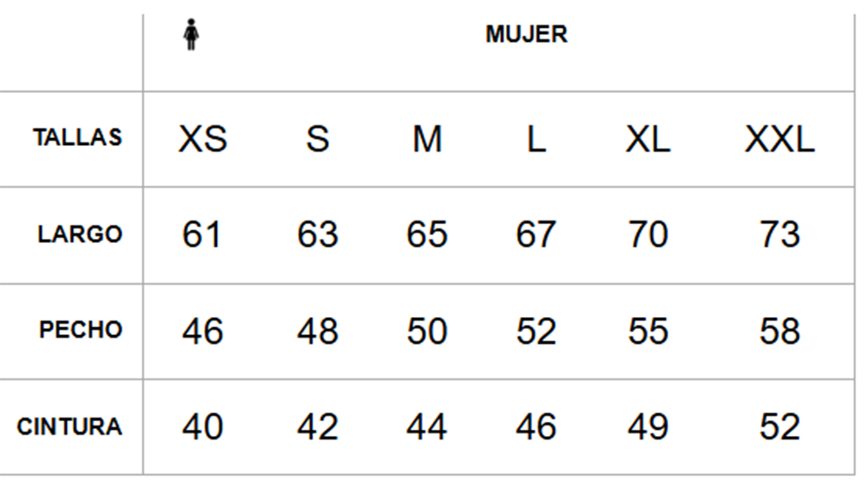868x488 pixels.
Task: Select the XXL size column header
Action: (x=779, y=138)
